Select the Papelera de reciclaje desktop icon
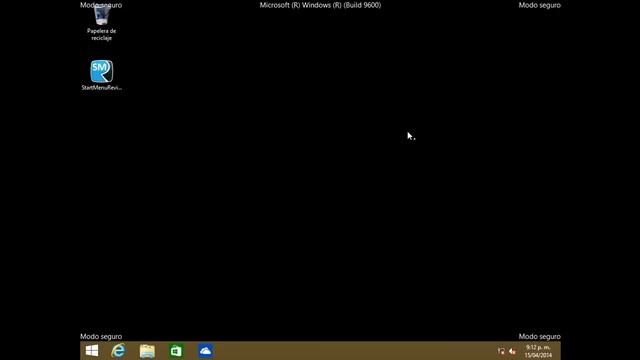The width and height of the screenshot is (640, 360). [x=101, y=23]
